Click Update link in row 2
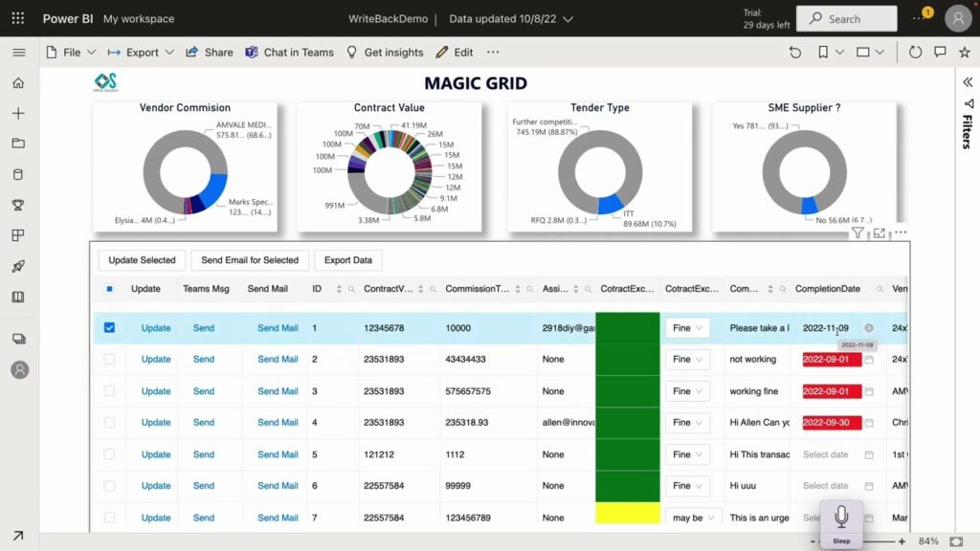This screenshot has width=980, height=551. (156, 360)
